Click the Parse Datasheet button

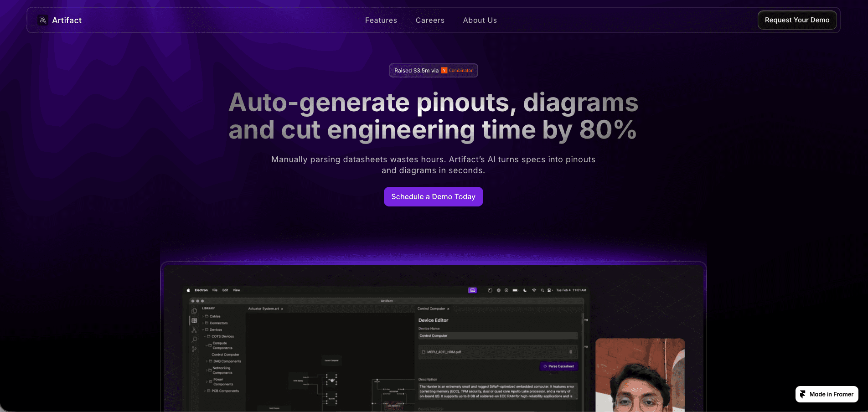point(559,366)
